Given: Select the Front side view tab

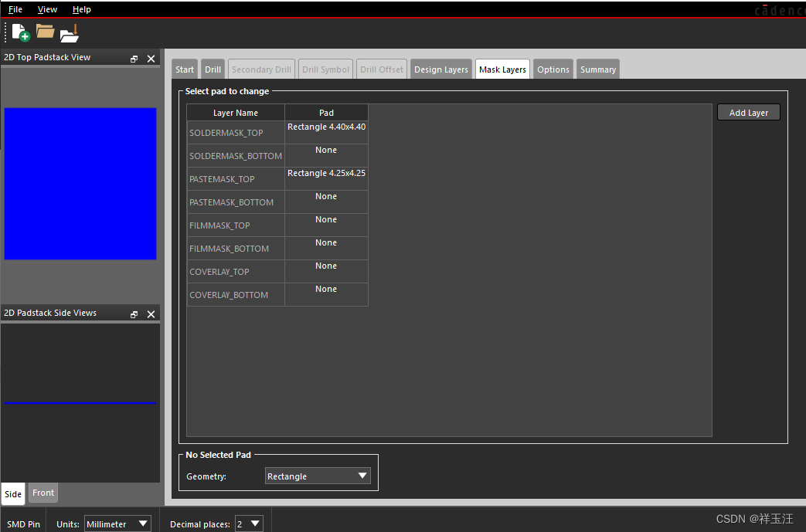Looking at the screenshot, I should (43, 493).
